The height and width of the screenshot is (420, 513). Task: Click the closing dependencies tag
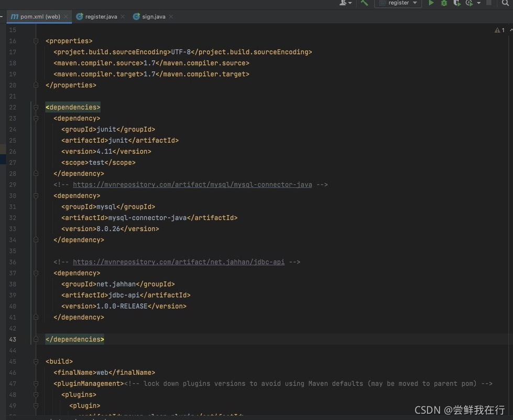[75, 339]
